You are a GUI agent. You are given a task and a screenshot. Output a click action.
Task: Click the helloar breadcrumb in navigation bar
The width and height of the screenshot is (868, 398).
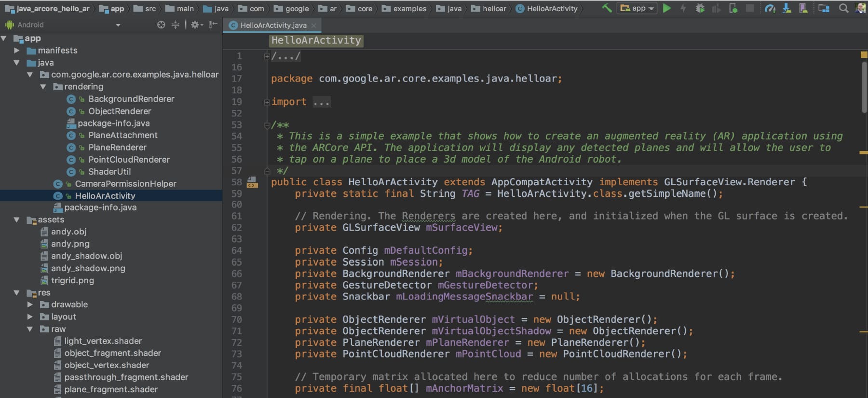click(494, 9)
